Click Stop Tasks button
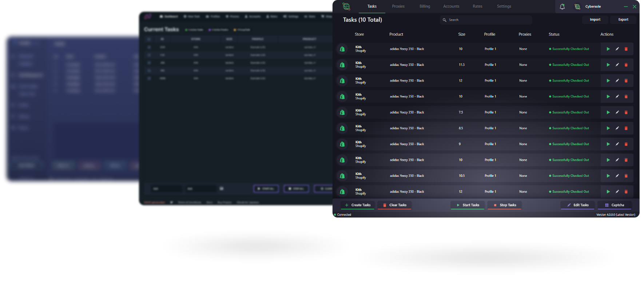The width and height of the screenshot is (644, 287). point(505,205)
